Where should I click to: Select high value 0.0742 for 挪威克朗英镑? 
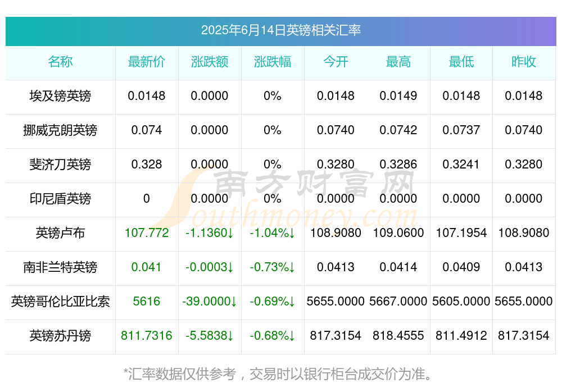point(398,130)
